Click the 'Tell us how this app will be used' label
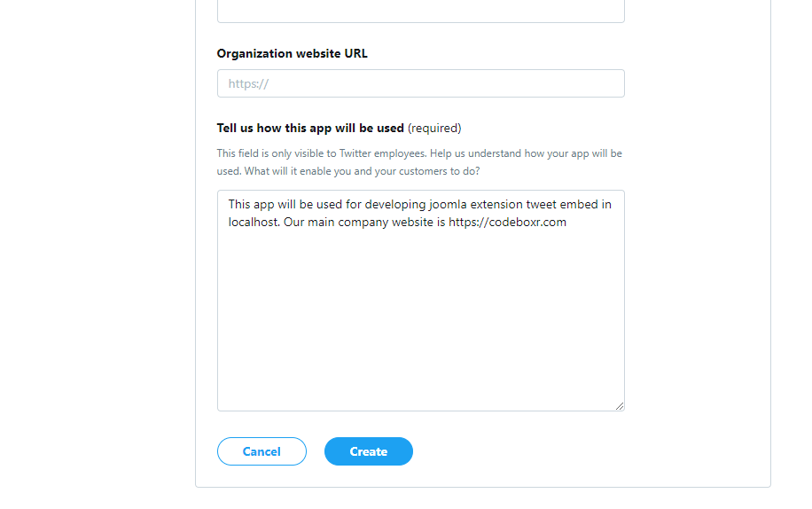 pos(310,128)
